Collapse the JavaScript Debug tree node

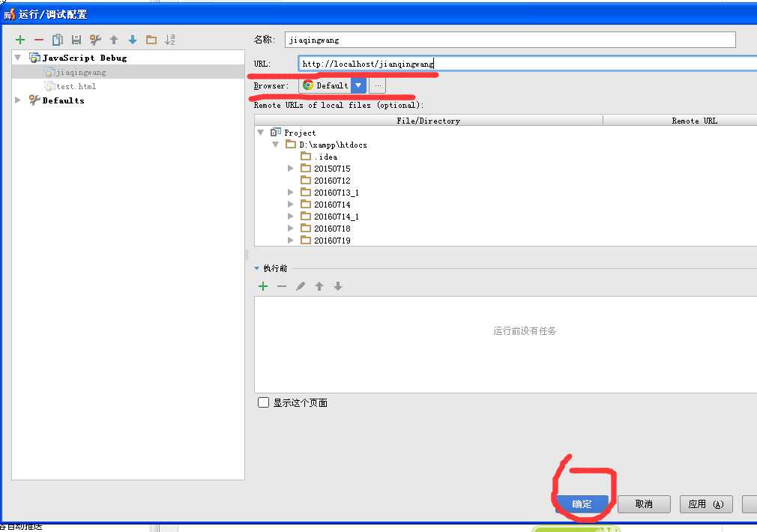click(x=18, y=58)
